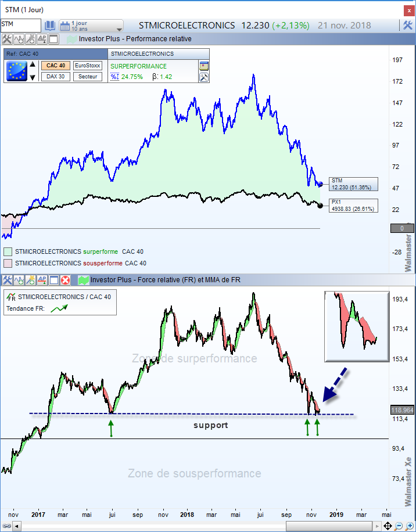Open the main chart tools wrench icon at the top right

tap(407, 25)
